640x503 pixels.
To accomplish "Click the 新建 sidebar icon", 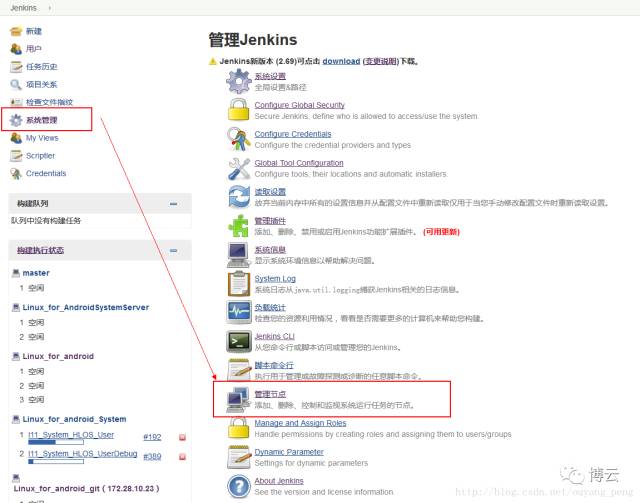I will (x=16, y=31).
